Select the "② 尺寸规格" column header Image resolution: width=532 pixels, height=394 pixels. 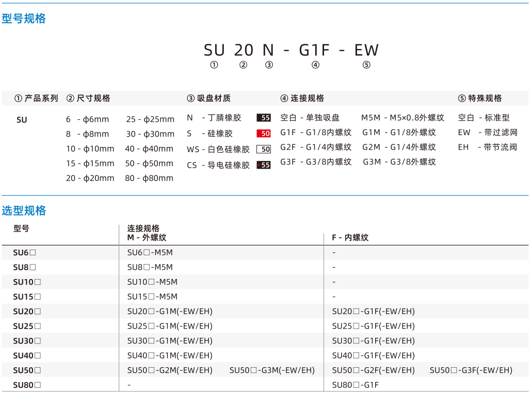click(x=88, y=98)
